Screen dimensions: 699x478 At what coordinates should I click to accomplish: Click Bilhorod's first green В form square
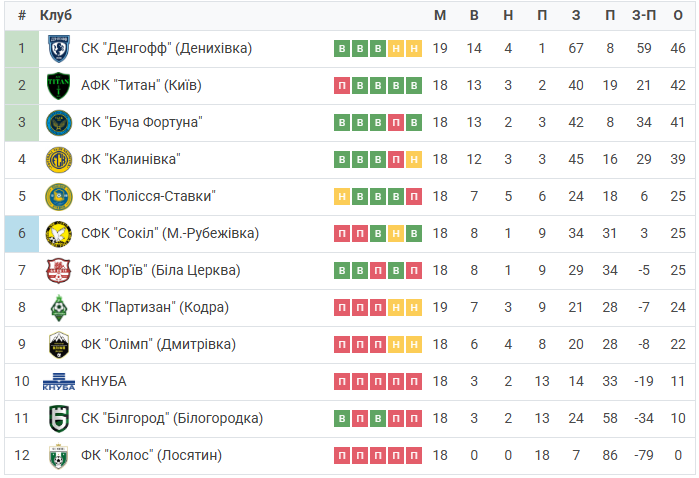point(342,419)
